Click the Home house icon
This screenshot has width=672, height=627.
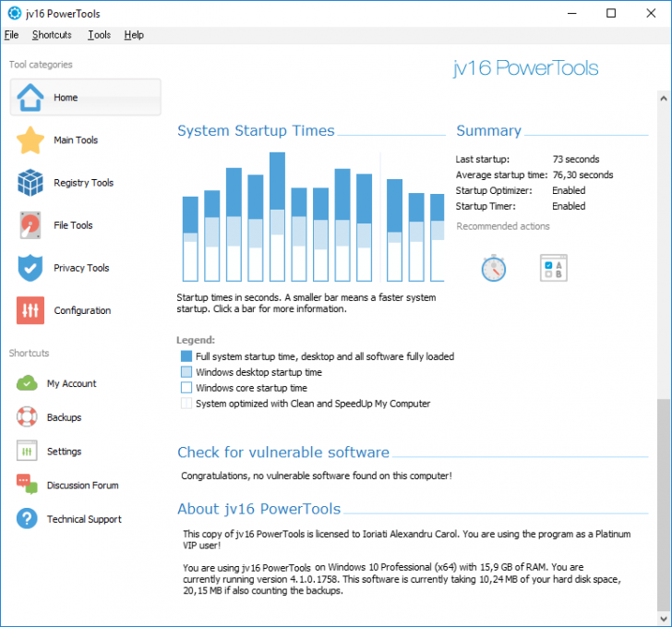(x=30, y=97)
